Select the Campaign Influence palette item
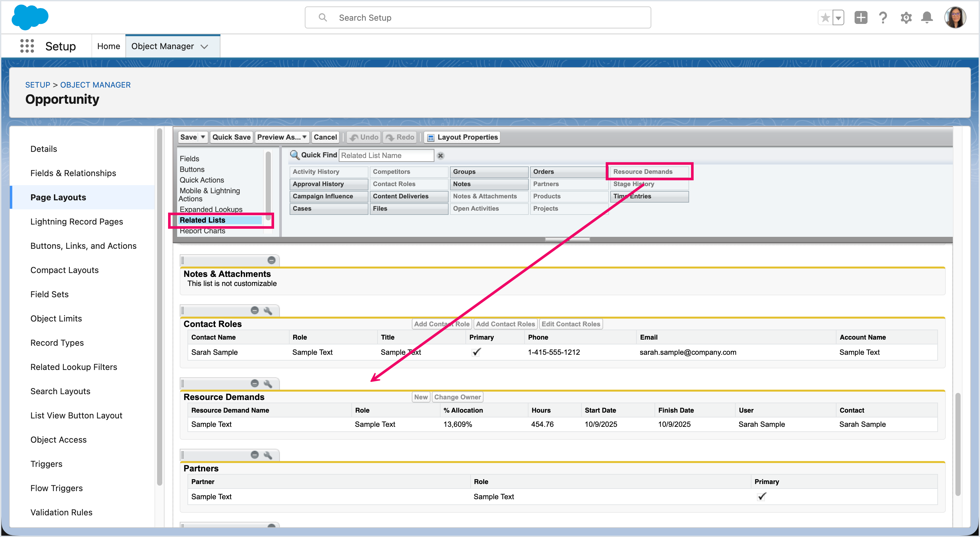The width and height of the screenshot is (980, 537). tap(329, 196)
